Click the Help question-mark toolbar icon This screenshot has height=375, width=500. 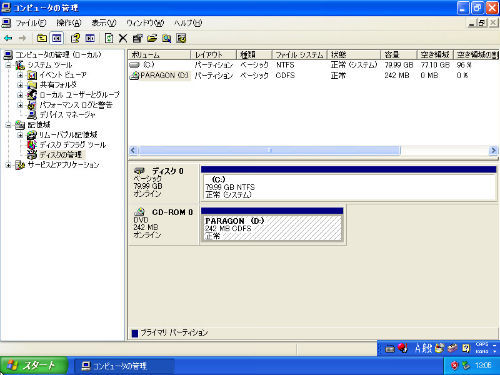(75, 38)
